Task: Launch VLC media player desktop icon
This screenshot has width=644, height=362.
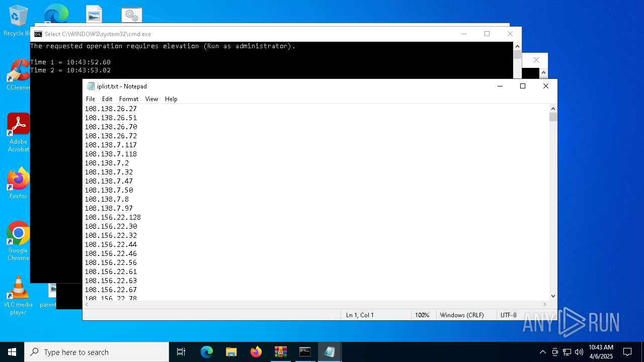Action: pos(19,295)
